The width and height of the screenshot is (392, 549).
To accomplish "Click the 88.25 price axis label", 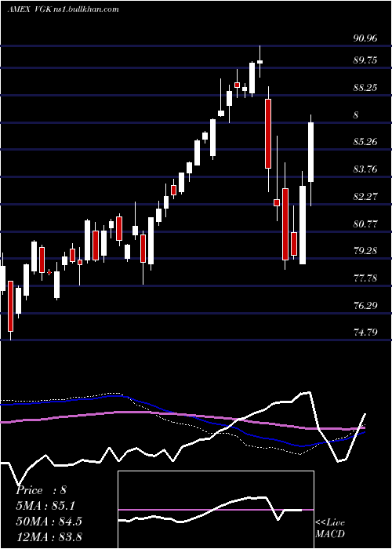I will point(365,88).
